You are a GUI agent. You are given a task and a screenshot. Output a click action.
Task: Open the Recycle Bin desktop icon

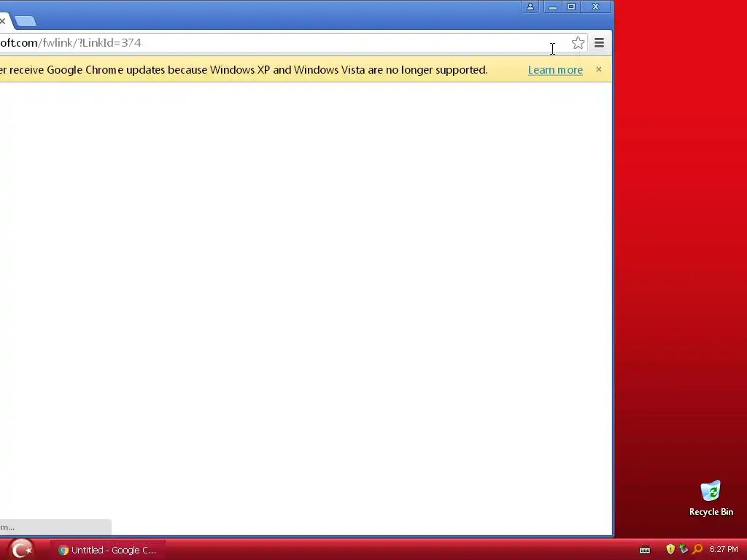tap(711, 499)
